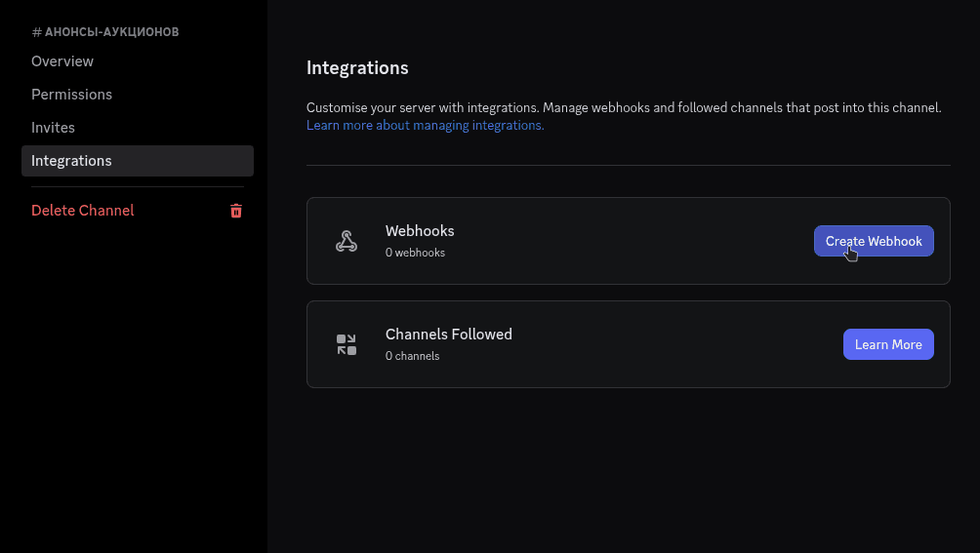Screen dimensions: 980x553
Task: Click the '0 webhooks' count label
Action: 415,253
